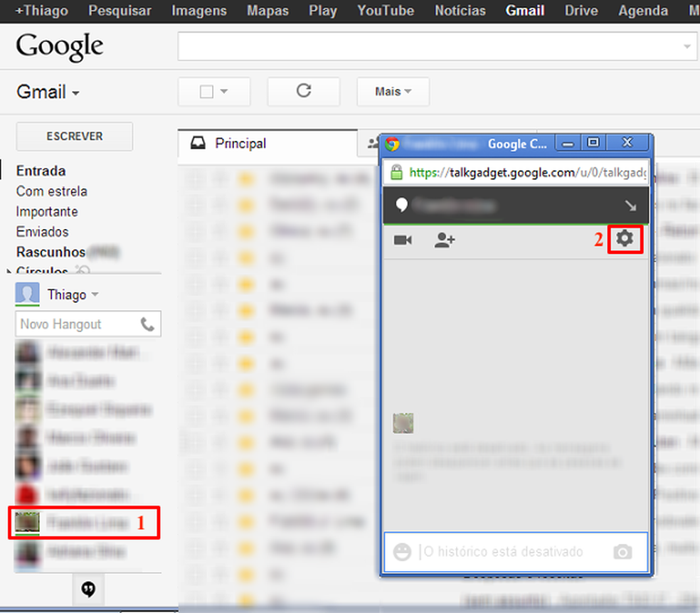Image resolution: width=700 pixels, height=613 pixels.
Task: Click the Hangouts quote icon at sidebar bottom
Action: point(88,589)
